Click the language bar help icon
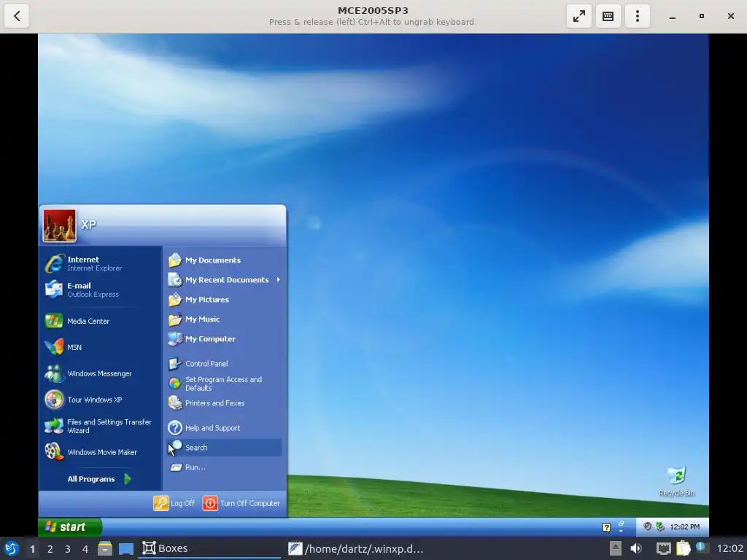Viewport: 747px width, 560px height. pos(606,527)
